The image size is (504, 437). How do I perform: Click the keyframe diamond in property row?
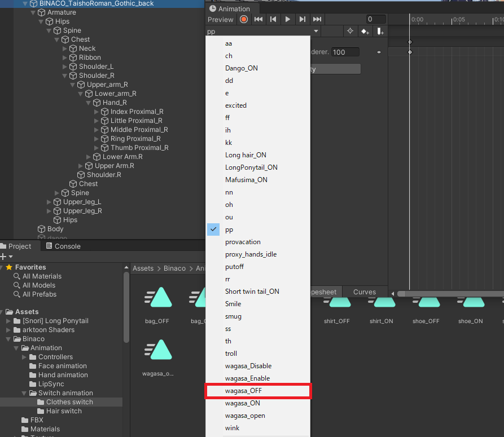410,52
